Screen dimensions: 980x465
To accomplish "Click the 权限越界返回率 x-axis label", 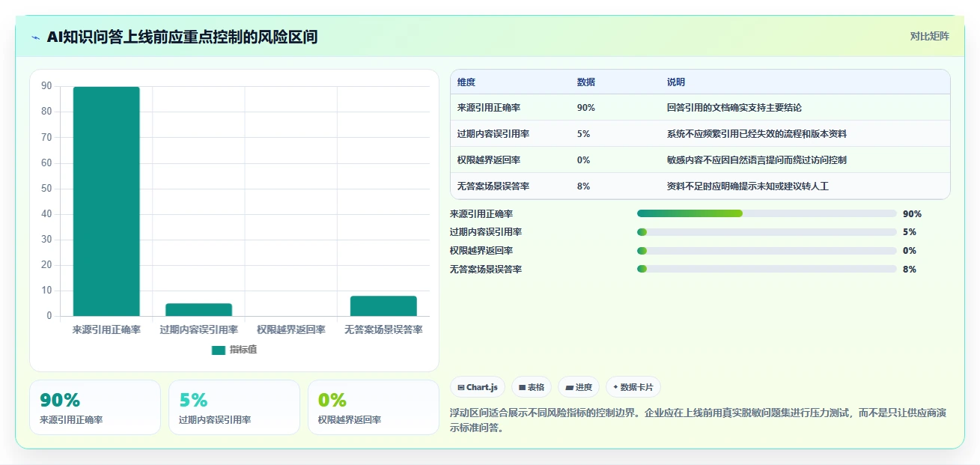I will 291,329.
